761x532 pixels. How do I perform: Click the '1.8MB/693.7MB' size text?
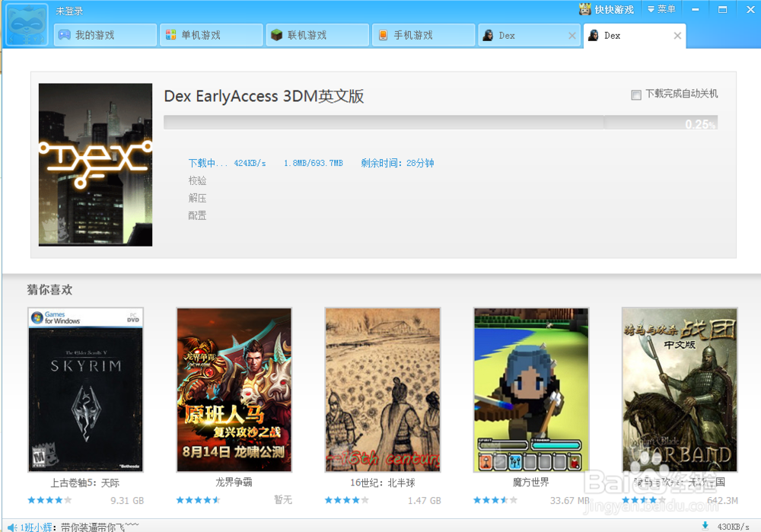coord(314,163)
